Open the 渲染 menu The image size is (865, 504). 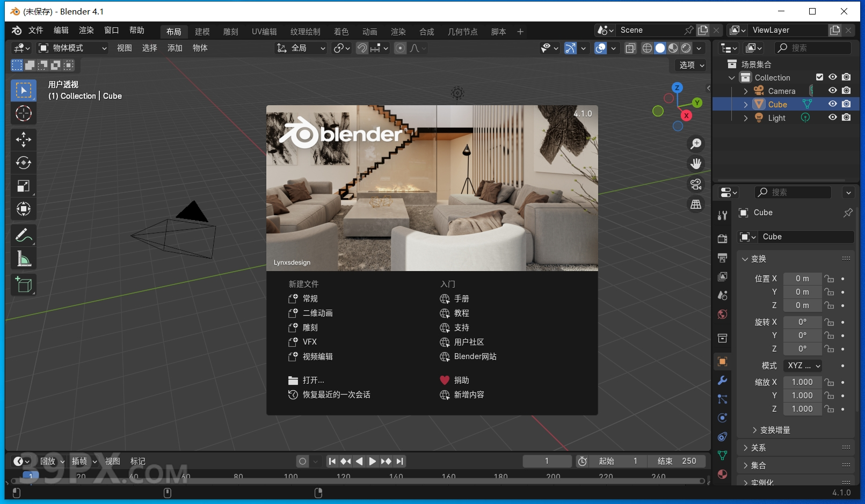click(86, 30)
